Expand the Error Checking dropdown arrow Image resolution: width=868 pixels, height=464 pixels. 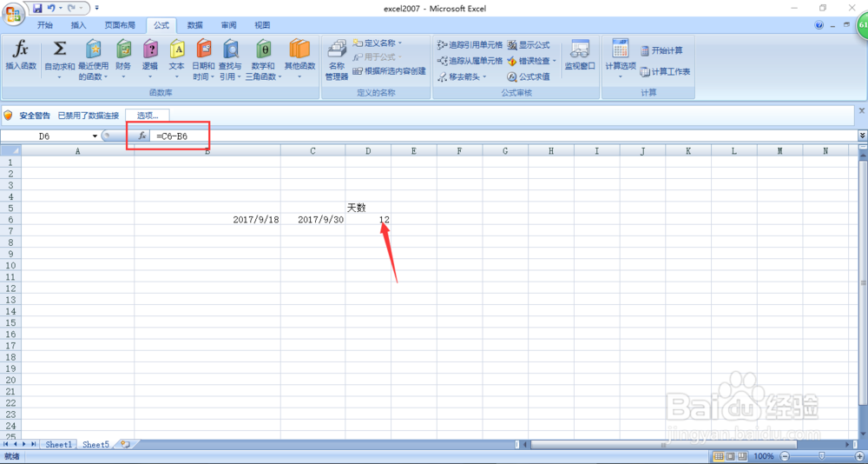pos(554,61)
